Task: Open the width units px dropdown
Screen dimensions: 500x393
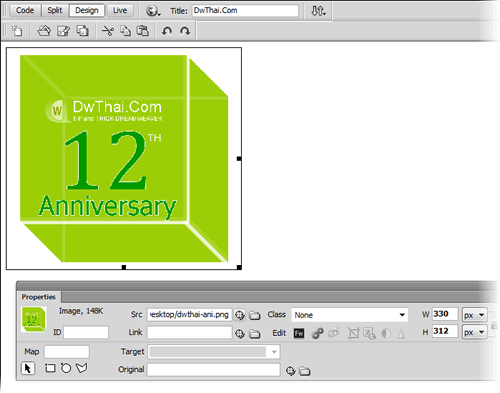Action: coord(474,315)
